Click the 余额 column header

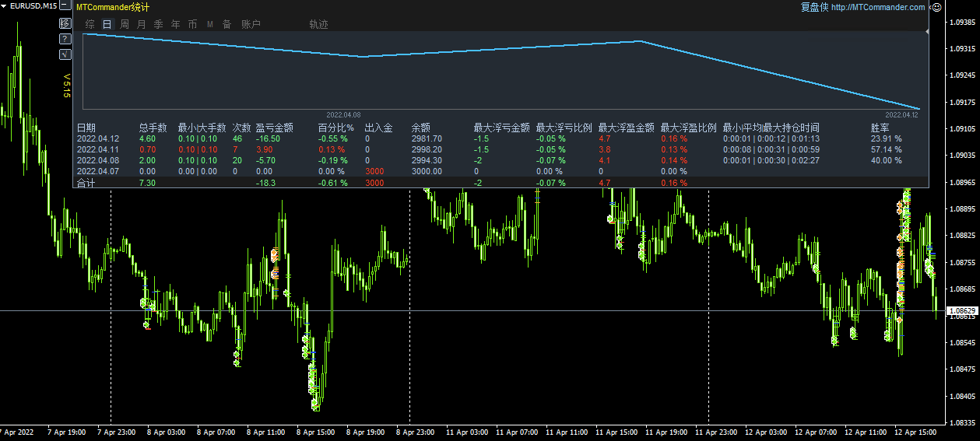coord(421,128)
